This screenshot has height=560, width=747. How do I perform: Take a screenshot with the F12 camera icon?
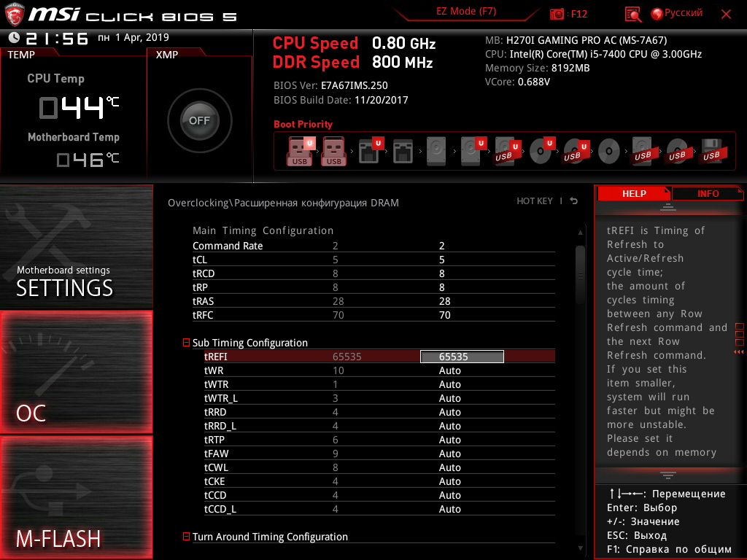point(557,14)
